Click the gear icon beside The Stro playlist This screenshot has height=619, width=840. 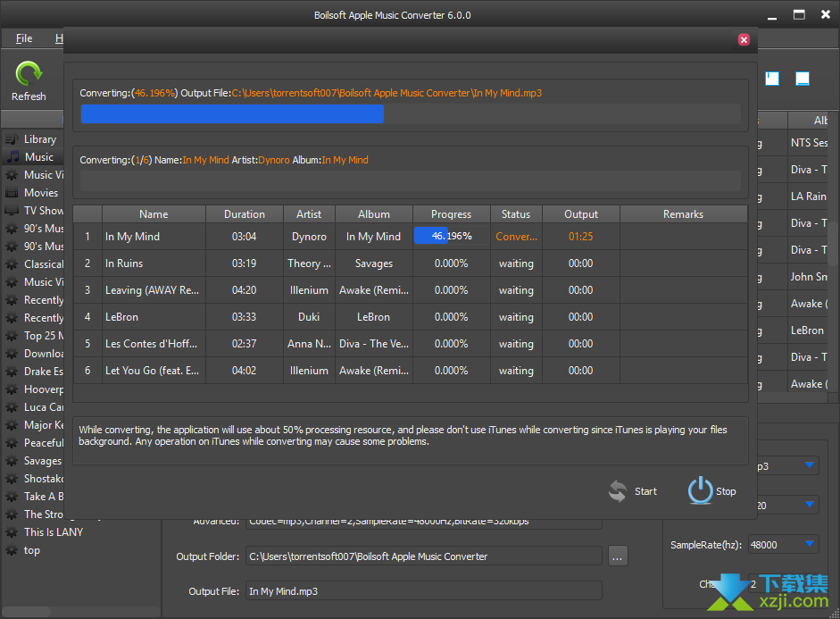[x=12, y=514]
